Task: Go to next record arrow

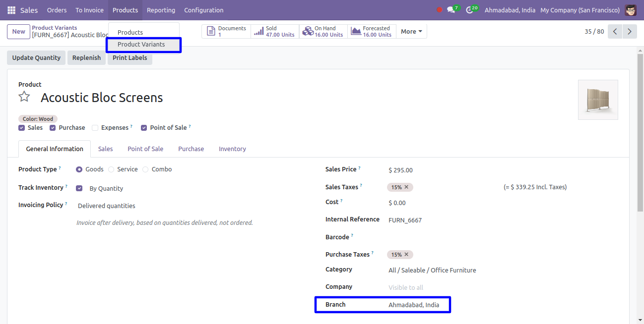Action: 630,32
